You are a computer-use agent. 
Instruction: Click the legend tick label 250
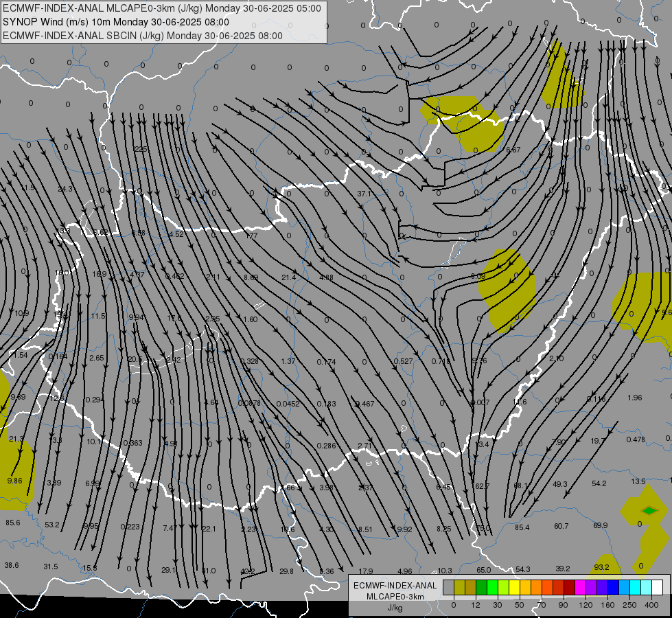point(629,605)
